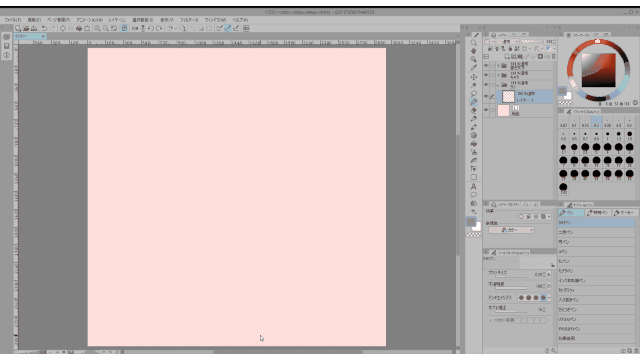
Task: Select the Eyedropper tool
Action: pos(473,68)
